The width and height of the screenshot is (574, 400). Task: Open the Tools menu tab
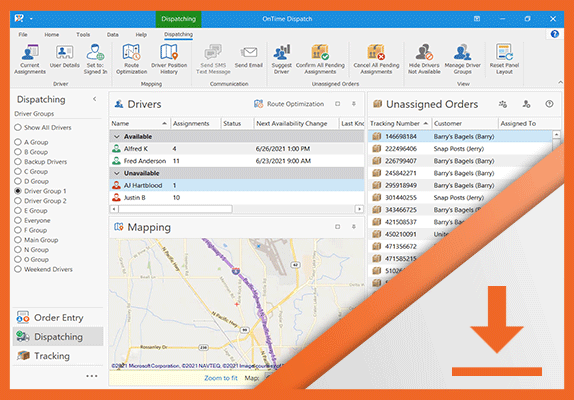click(x=83, y=34)
